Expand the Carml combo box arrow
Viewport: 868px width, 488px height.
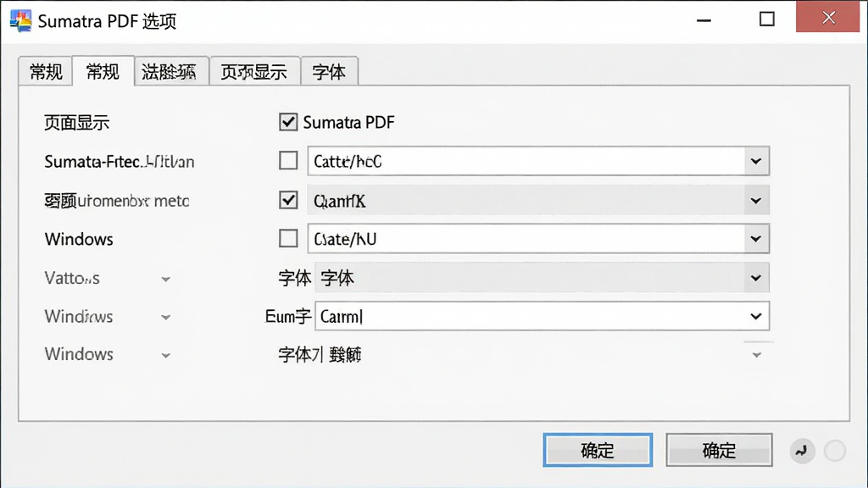(x=755, y=316)
